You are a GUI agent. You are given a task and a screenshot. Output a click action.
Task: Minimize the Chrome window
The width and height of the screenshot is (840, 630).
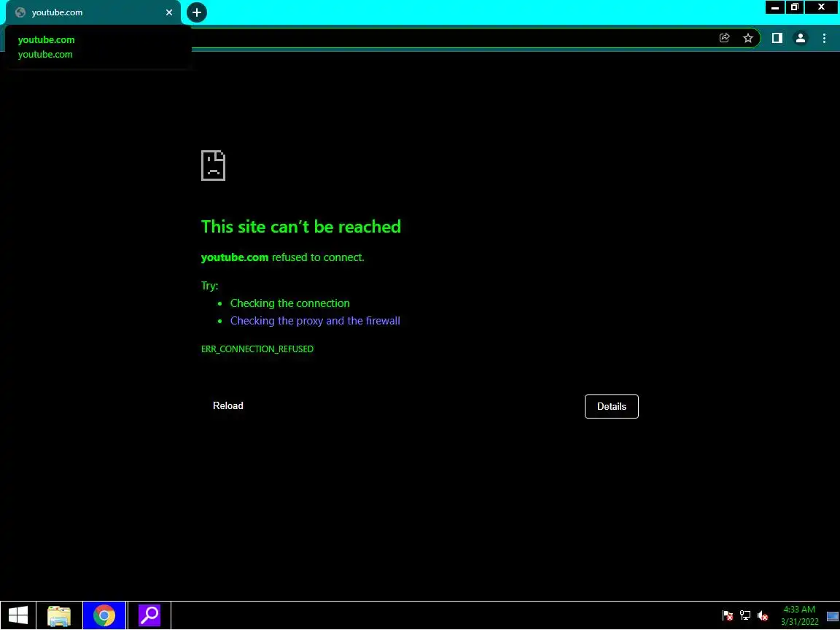point(774,7)
